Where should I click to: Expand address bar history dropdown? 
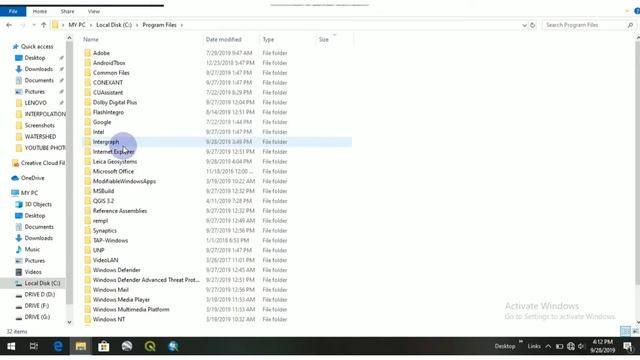524,25
